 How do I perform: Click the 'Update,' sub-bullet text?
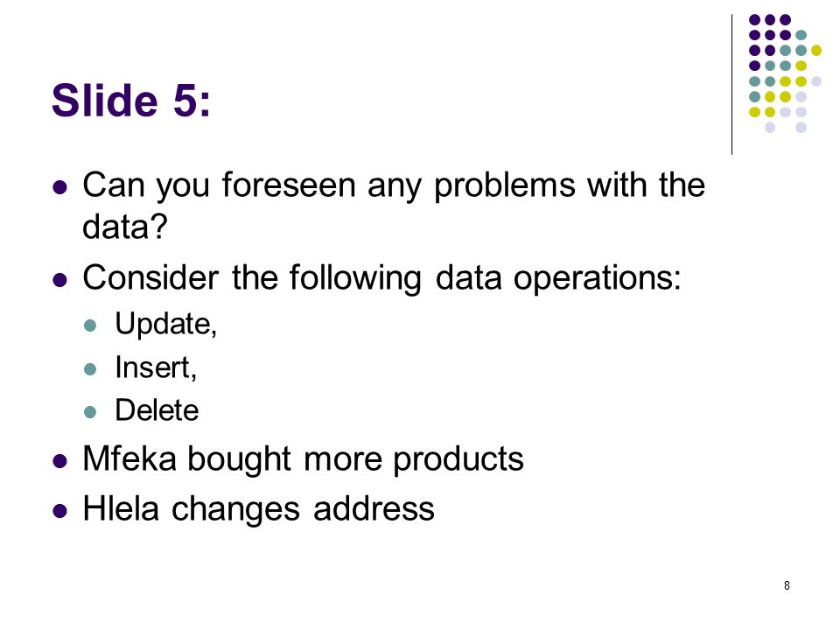[166, 325]
